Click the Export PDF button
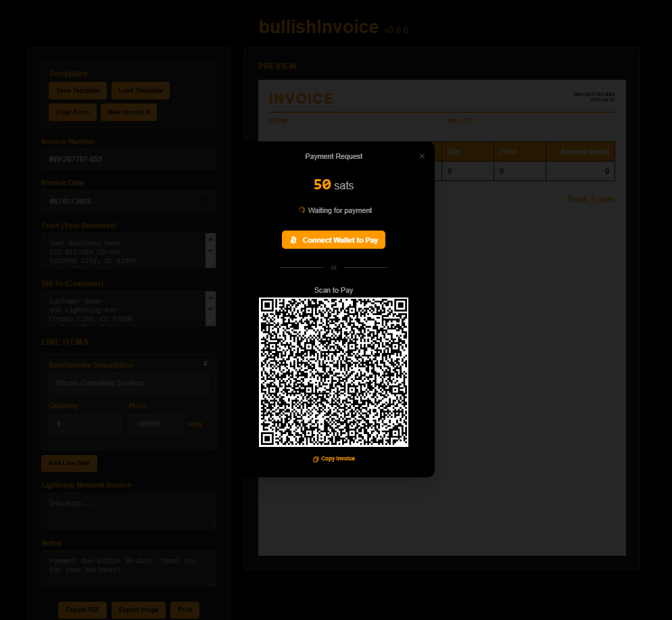 [x=82, y=610]
